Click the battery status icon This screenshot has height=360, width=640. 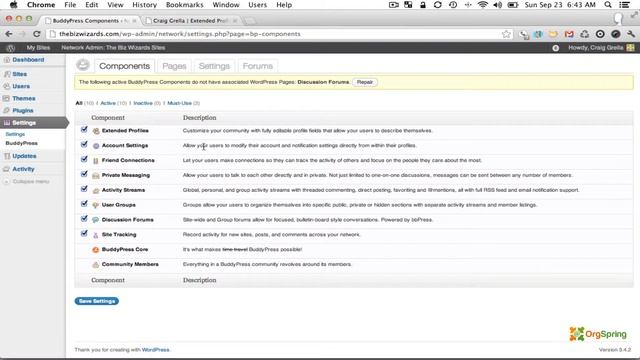(513, 5)
